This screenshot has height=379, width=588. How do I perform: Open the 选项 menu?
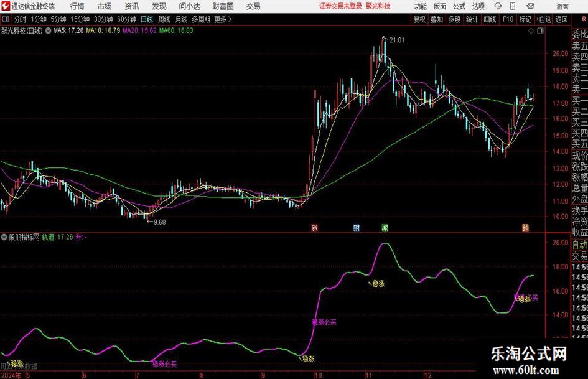click(478, 6)
